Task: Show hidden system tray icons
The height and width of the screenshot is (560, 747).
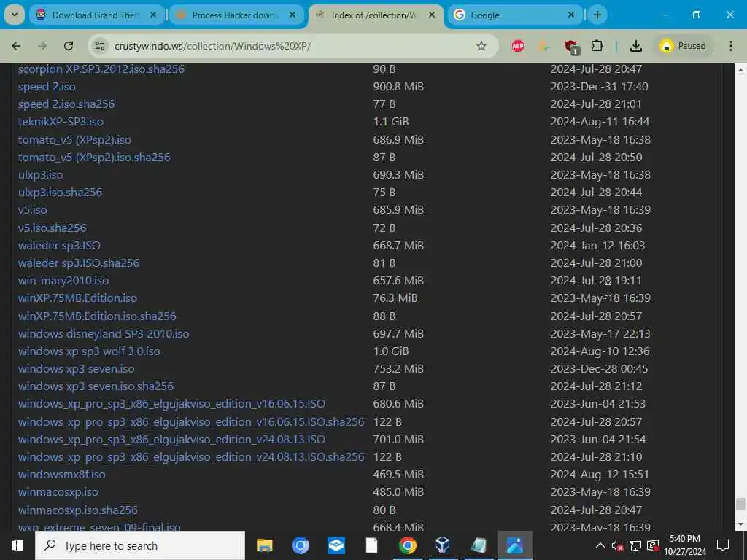Action: point(600,545)
